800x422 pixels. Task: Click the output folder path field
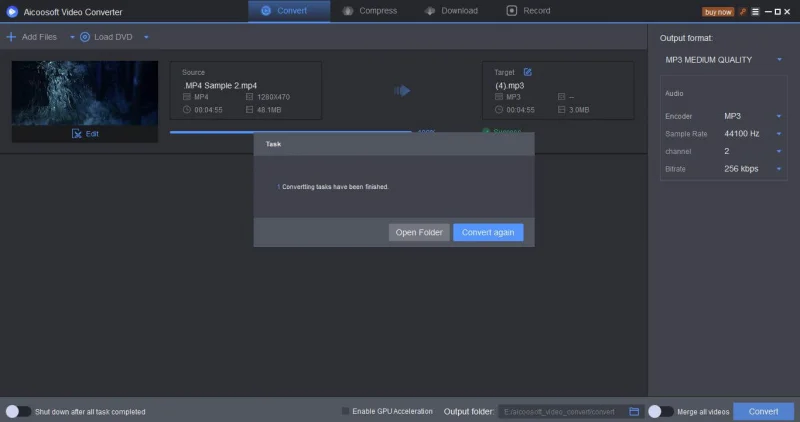tap(562, 411)
